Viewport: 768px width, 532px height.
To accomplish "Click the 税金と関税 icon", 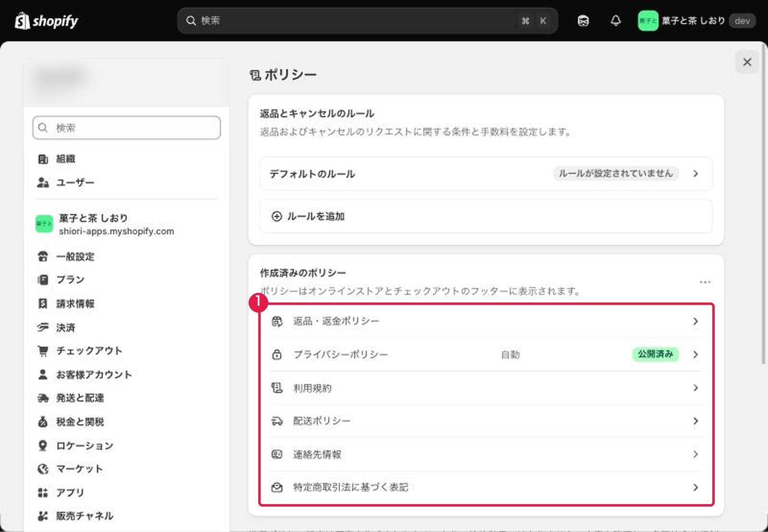I will click(x=43, y=422).
